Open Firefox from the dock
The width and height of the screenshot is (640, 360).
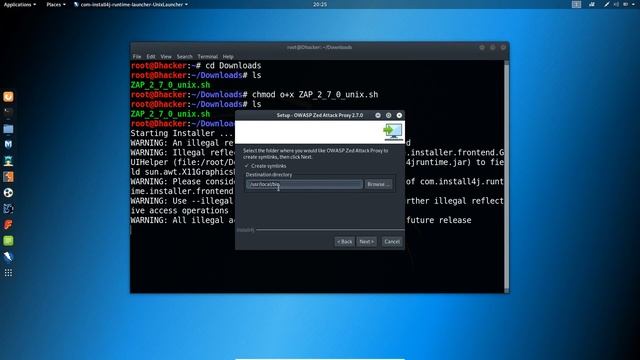(x=8, y=97)
